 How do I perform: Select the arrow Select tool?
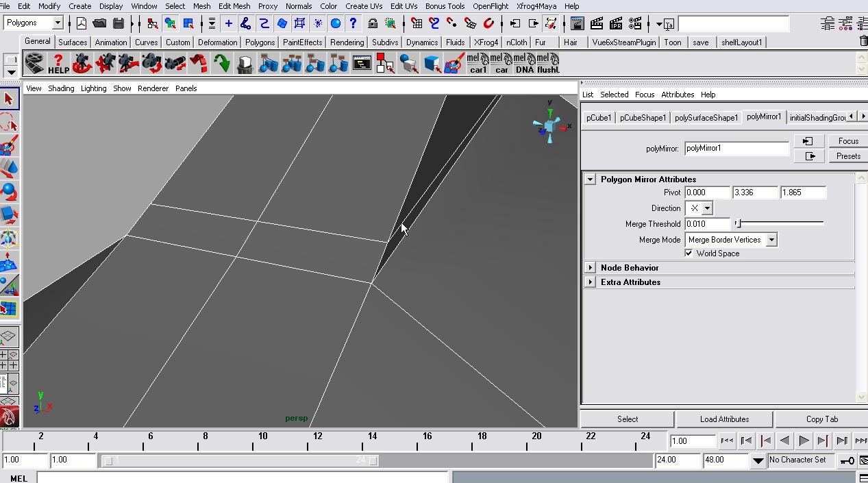9,99
